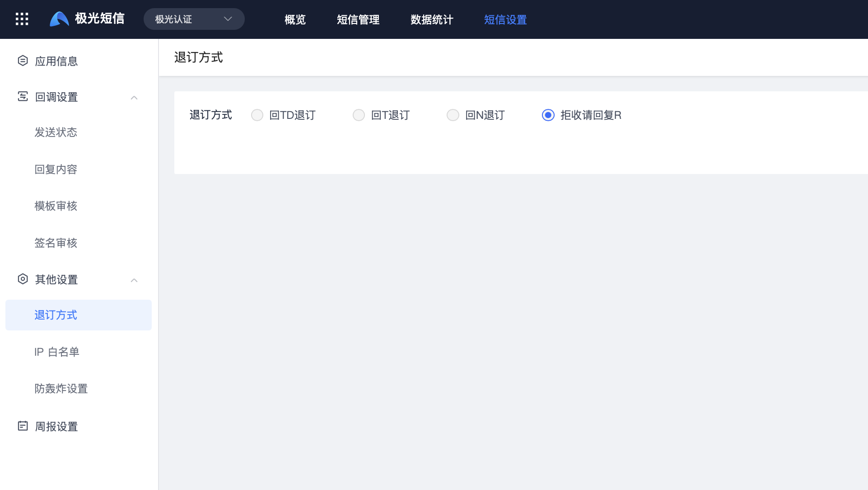Click the 周报设置 calendar icon
Image resolution: width=868 pixels, height=490 pixels.
coord(23,426)
